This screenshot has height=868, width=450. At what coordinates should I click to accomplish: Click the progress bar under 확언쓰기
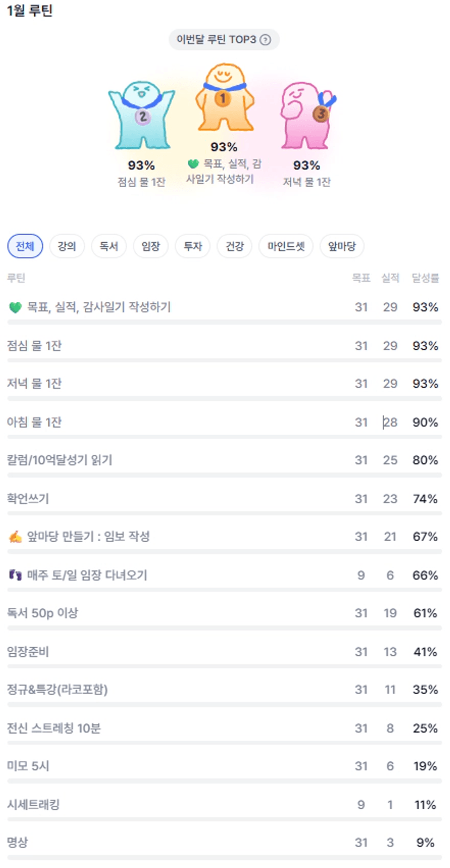click(x=224, y=513)
